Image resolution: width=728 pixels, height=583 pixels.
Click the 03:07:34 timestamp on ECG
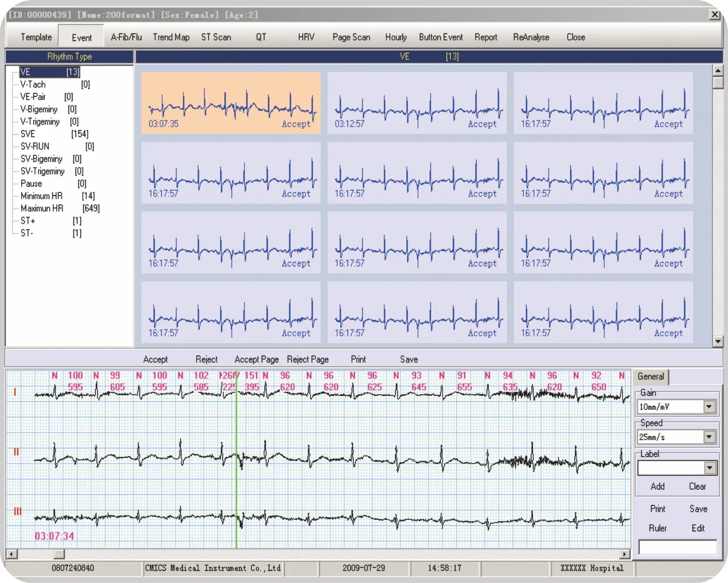54,536
